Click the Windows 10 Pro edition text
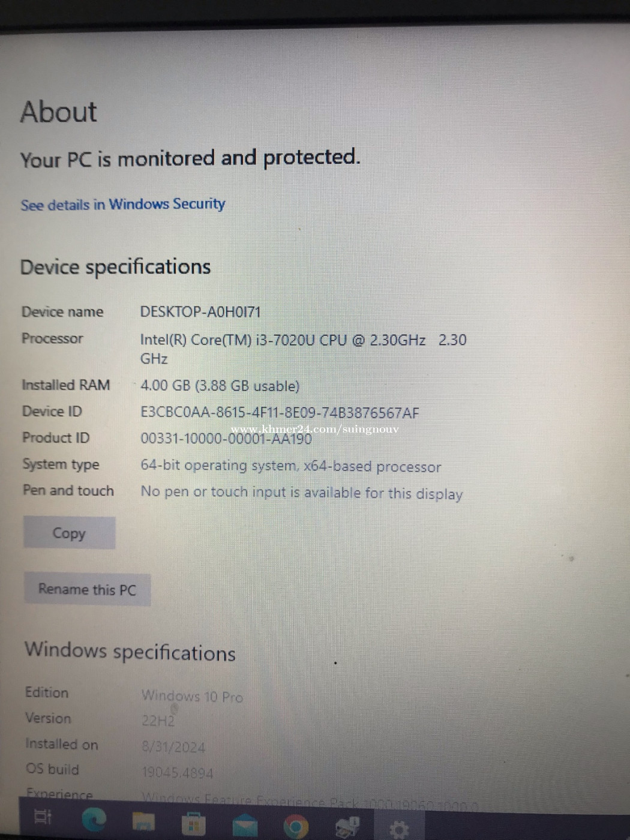Screen dimensions: 630x840 [192, 697]
